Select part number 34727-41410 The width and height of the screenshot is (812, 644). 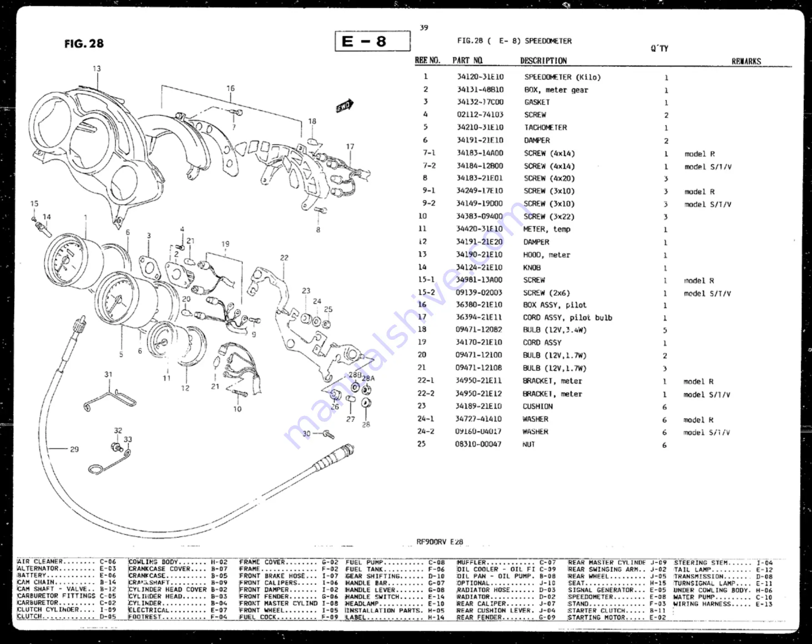(x=479, y=419)
